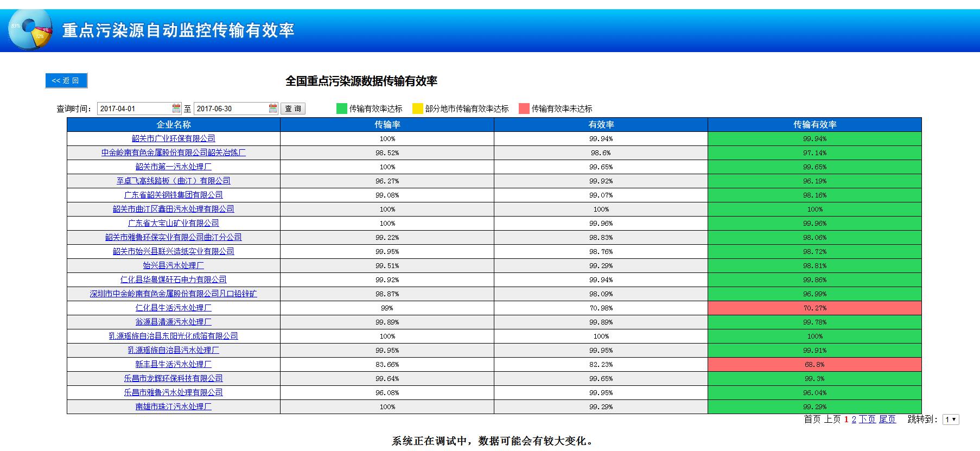Viewport: 980px width, 451px height.
Task: Click the 尾页 last page link
Action: point(887,420)
